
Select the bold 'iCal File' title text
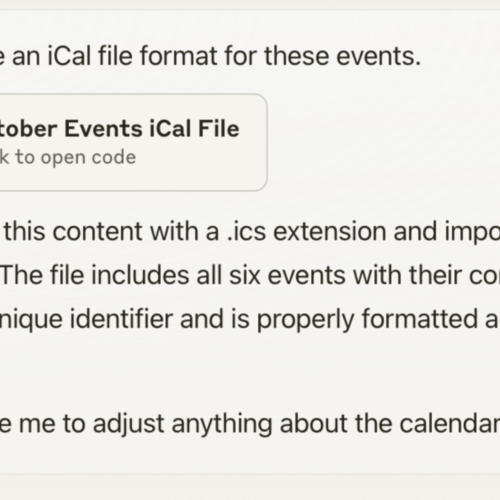click(x=194, y=129)
